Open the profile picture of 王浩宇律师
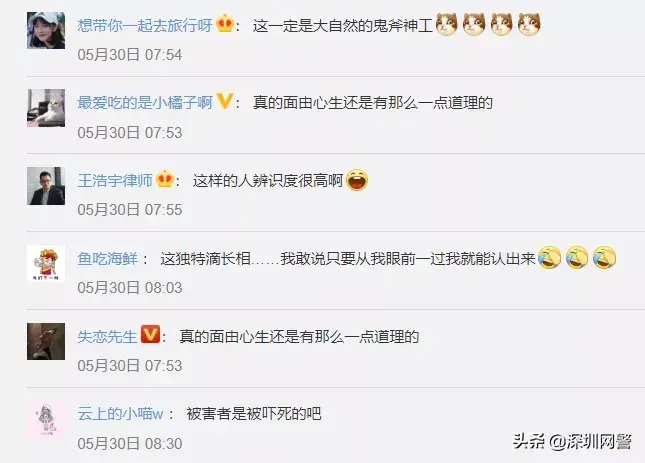Image resolution: width=645 pixels, height=463 pixels. click(x=46, y=186)
